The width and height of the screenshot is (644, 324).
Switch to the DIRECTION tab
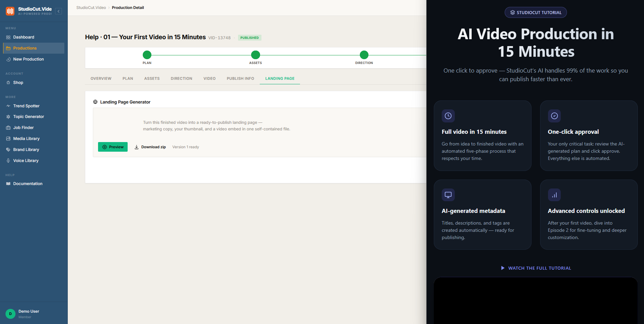181,78
